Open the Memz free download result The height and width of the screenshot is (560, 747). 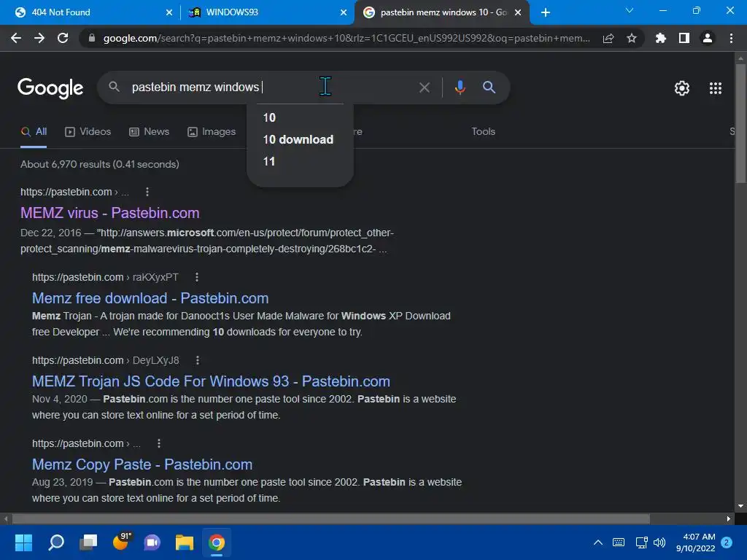click(150, 298)
